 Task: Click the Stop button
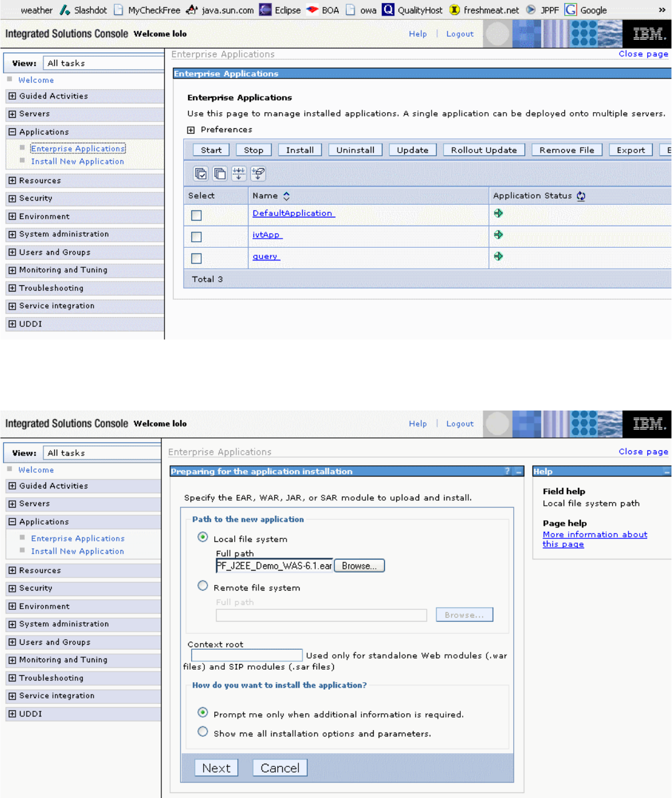pyautogui.click(x=253, y=150)
